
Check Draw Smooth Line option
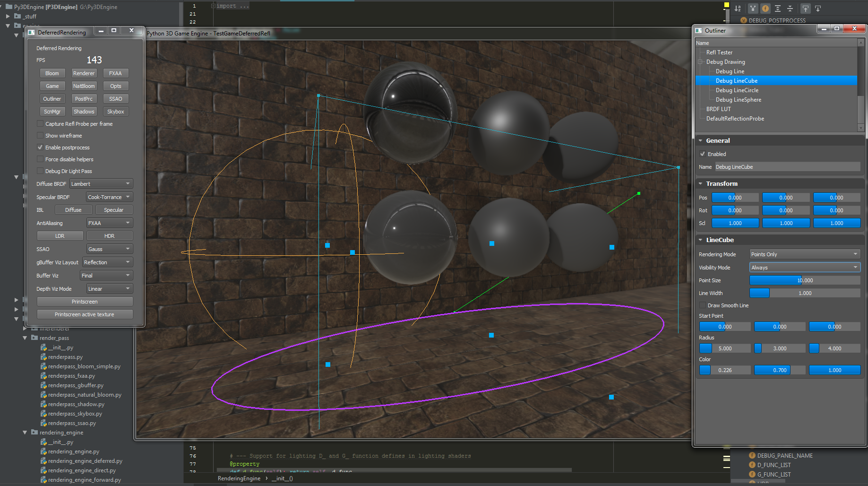[703, 305]
